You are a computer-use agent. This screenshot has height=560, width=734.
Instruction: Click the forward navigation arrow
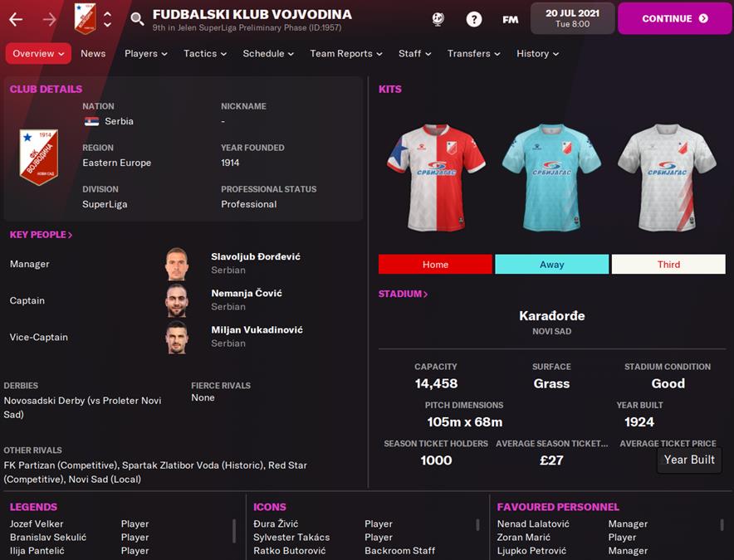pos(49,19)
